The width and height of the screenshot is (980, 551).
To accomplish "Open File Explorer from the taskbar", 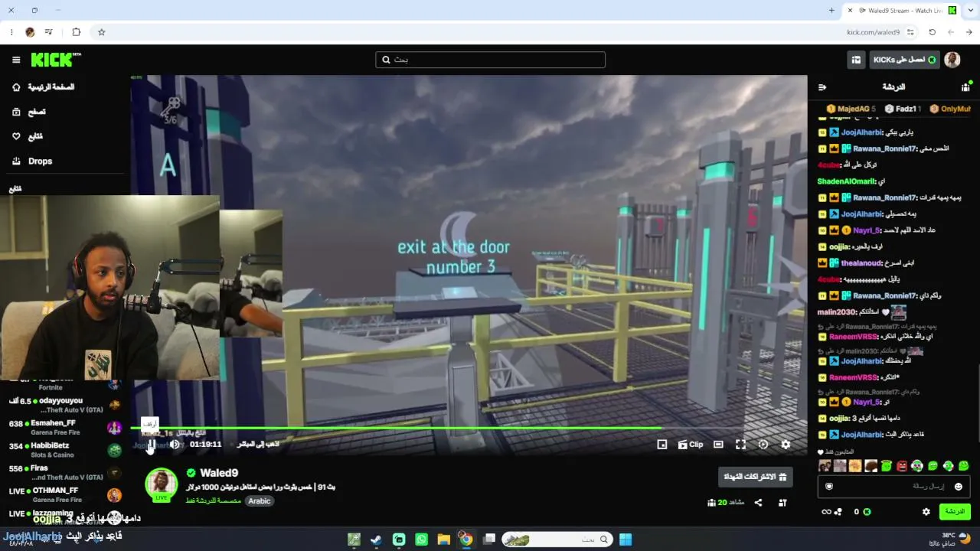I will pos(443,540).
